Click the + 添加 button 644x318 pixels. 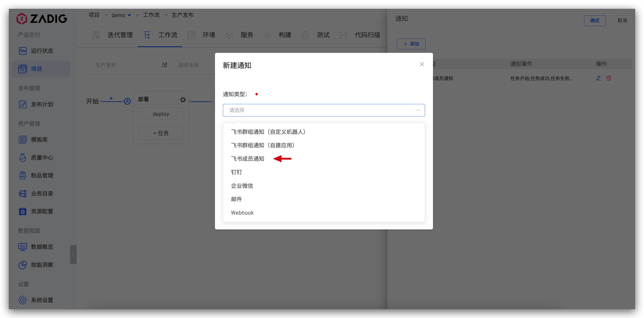[411, 44]
